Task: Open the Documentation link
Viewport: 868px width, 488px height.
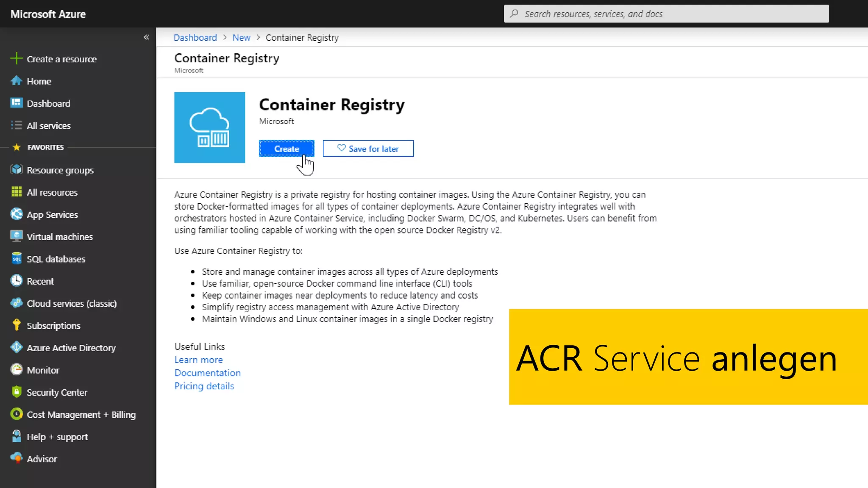Action: [x=207, y=373]
